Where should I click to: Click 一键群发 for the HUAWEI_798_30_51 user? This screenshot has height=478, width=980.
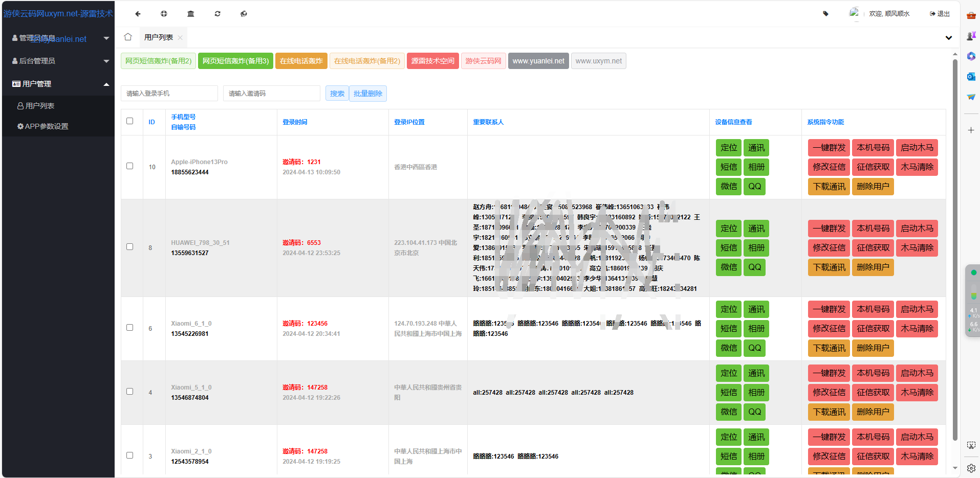click(829, 229)
